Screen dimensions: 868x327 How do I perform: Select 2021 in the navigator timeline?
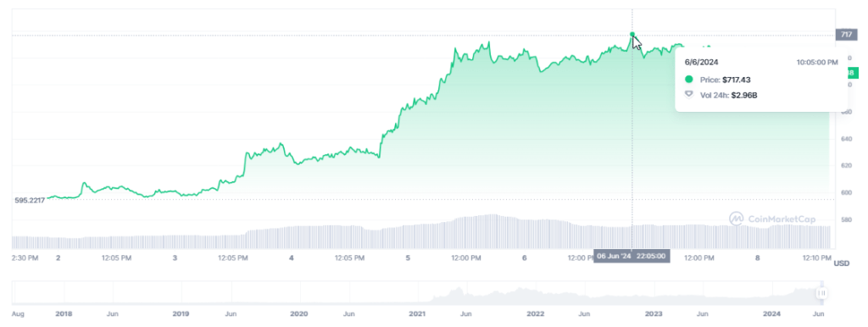(417, 313)
